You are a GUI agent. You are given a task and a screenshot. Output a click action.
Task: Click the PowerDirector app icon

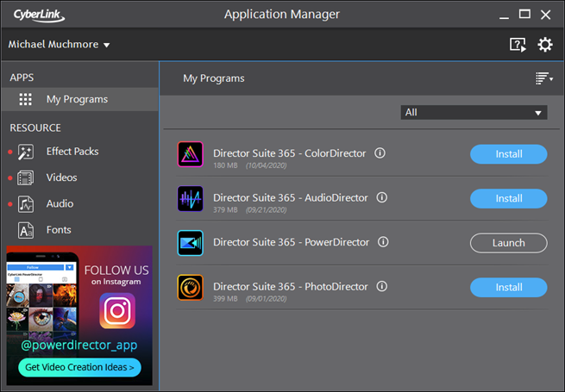pos(191,243)
